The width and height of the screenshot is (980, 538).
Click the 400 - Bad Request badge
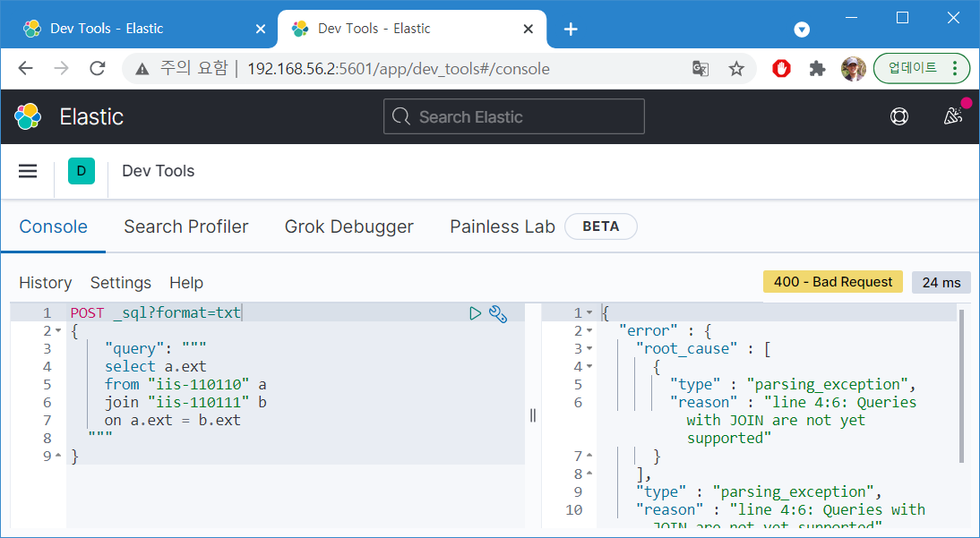click(832, 281)
